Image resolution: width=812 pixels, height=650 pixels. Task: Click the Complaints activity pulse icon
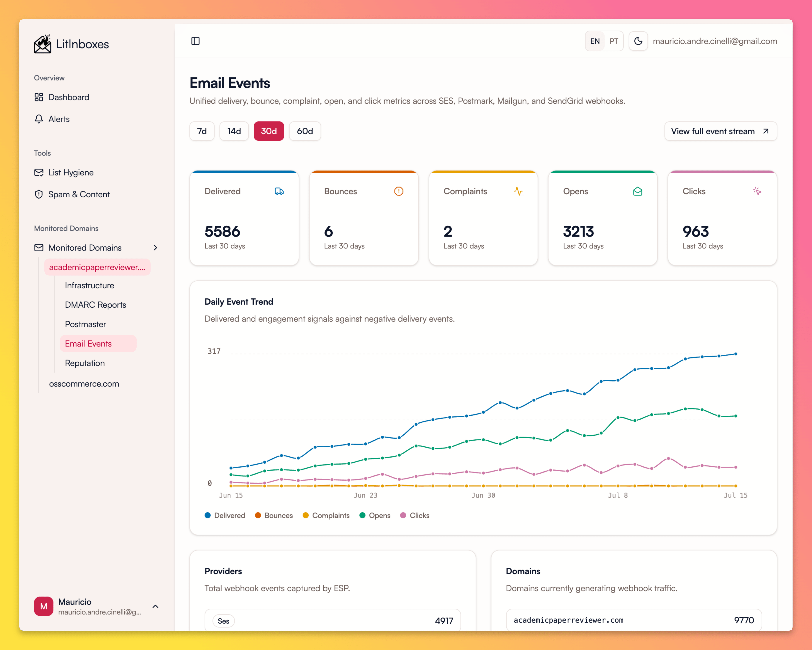coord(518,191)
